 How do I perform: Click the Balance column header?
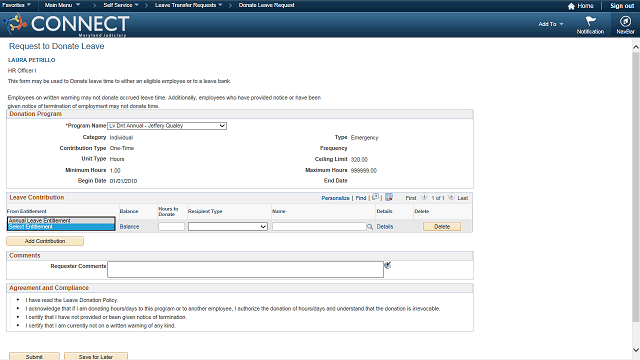(129, 211)
